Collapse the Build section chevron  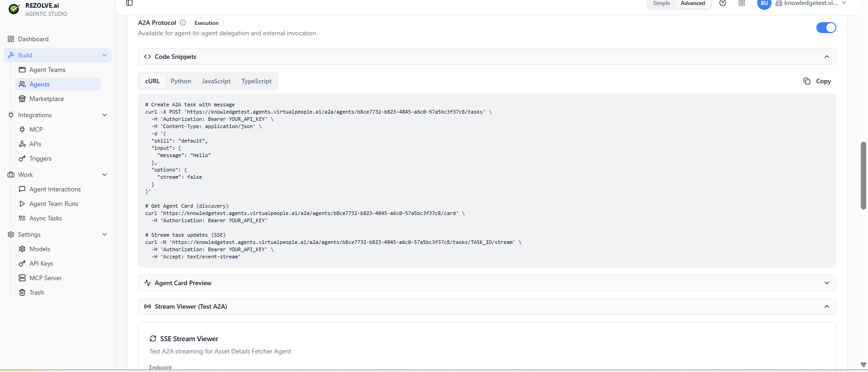coord(105,55)
